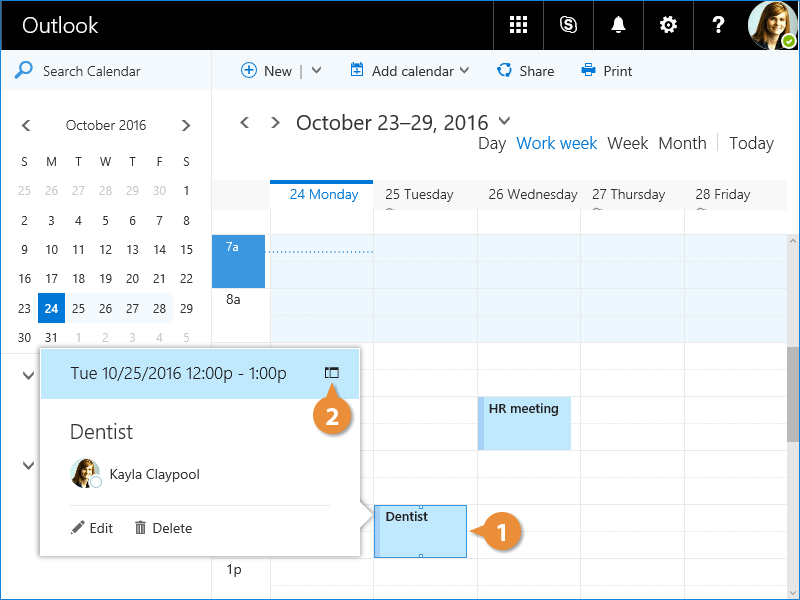Expand the New item dropdown arrow

tap(317, 71)
